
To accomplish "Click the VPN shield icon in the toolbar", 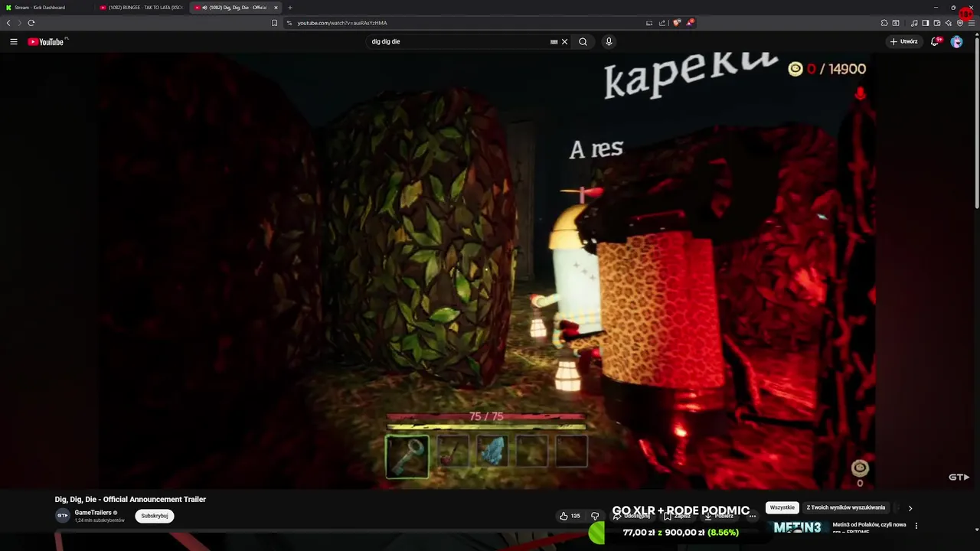I will coord(960,23).
